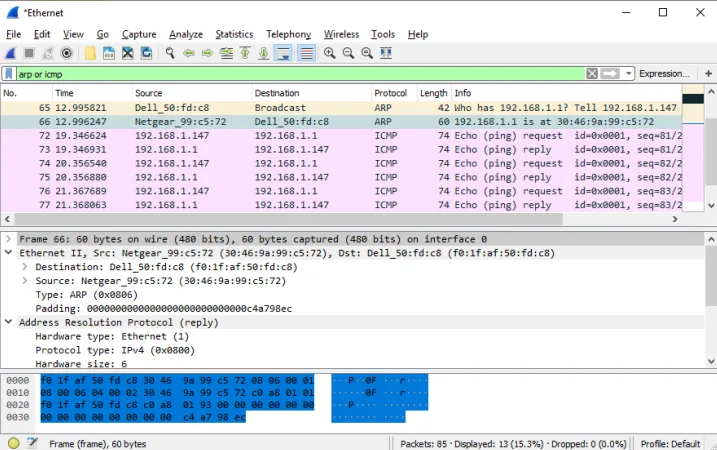Sort packets by the Time column header
The height and width of the screenshot is (450, 717).
[x=92, y=93]
